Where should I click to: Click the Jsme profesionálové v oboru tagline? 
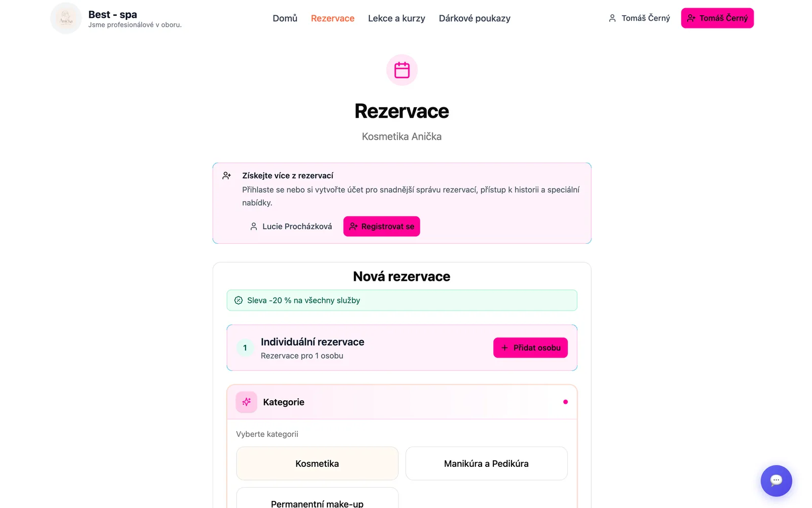tap(135, 25)
